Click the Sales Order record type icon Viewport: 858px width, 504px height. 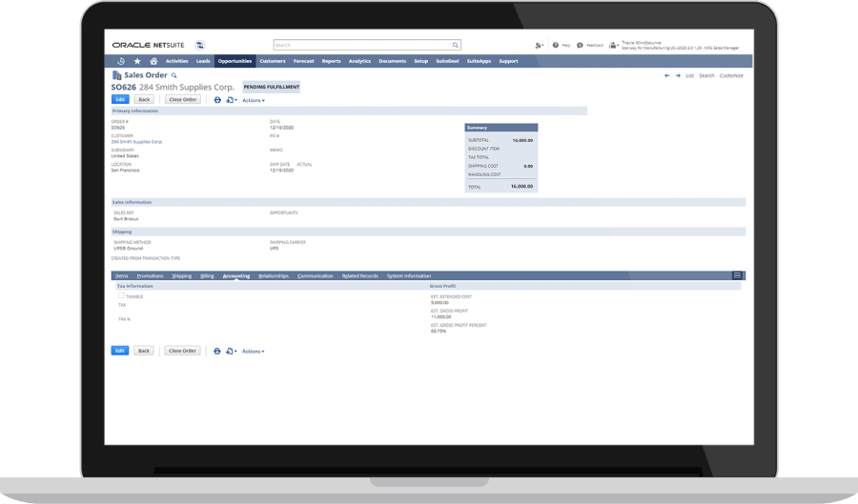(116, 75)
